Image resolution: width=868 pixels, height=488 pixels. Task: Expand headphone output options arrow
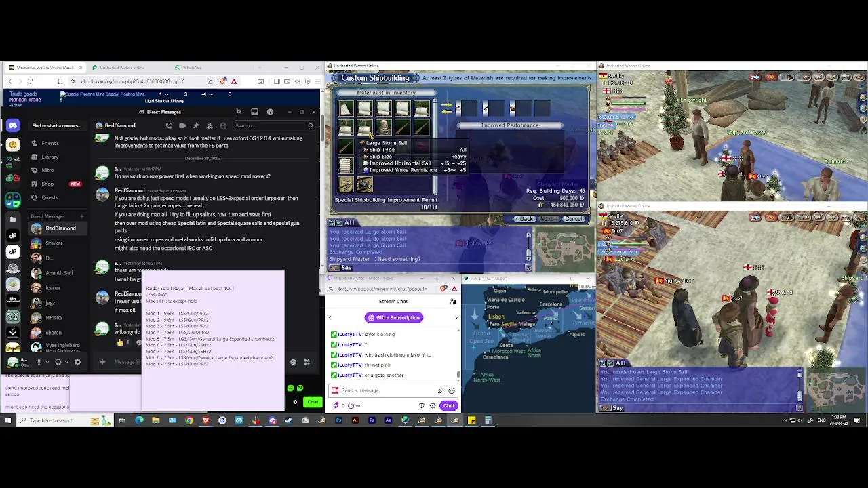tap(66, 362)
